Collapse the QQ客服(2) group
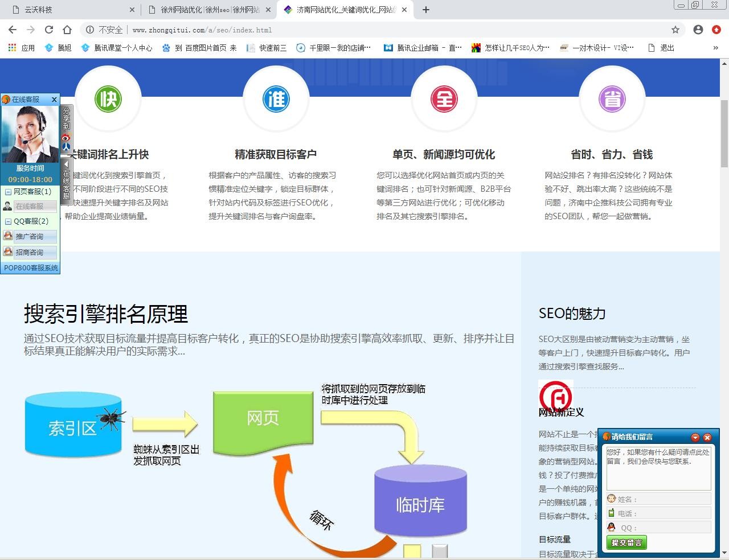This screenshot has height=560, width=729. pos(7,221)
